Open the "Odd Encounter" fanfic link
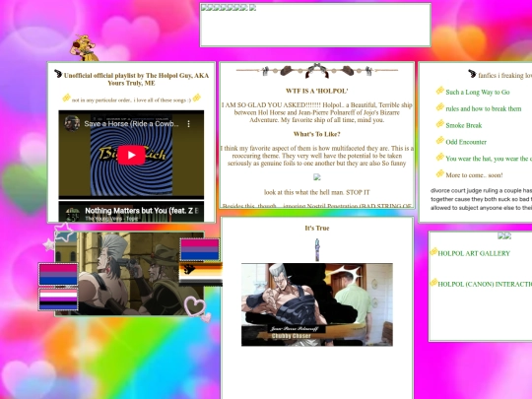 click(x=466, y=142)
